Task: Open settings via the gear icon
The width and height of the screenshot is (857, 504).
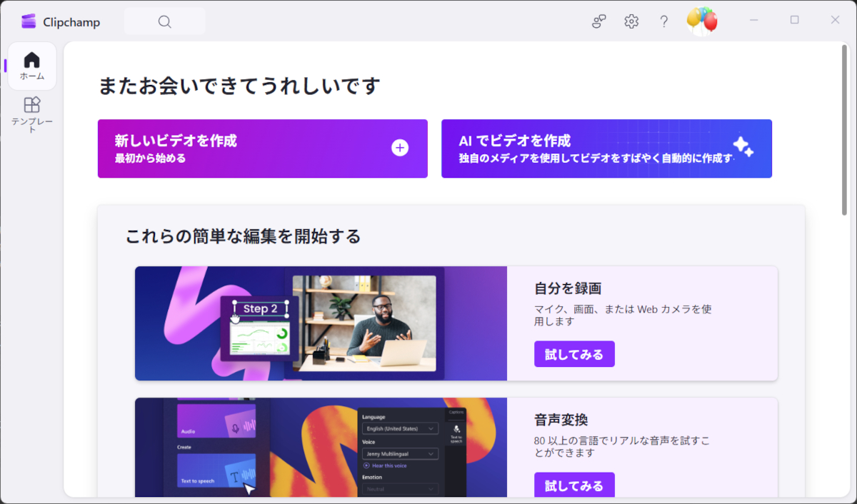Action: [631, 21]
